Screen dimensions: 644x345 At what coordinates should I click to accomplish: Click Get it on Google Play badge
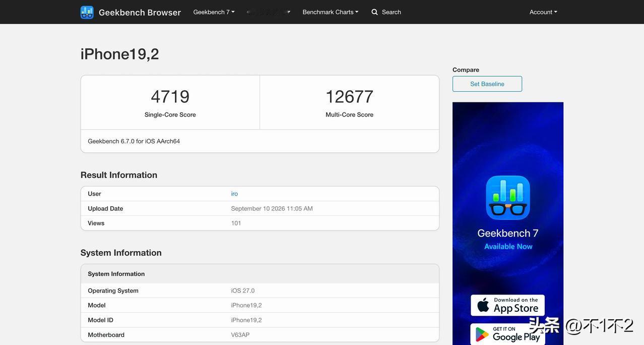tap(508, 334)
